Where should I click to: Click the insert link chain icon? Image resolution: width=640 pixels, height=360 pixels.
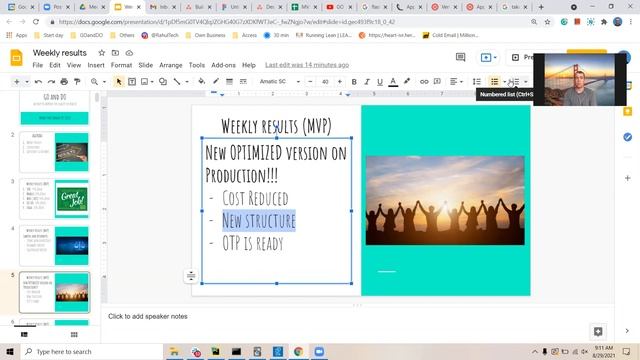click(x=424, y=82)
